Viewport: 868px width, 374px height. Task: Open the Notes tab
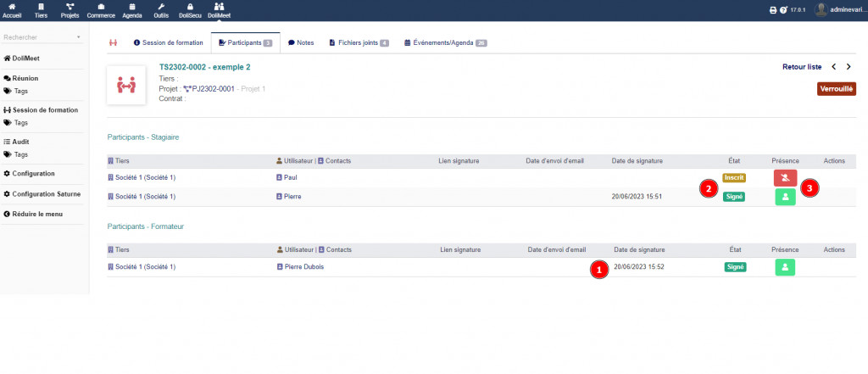pyautogui.click(x=301, y=42)
